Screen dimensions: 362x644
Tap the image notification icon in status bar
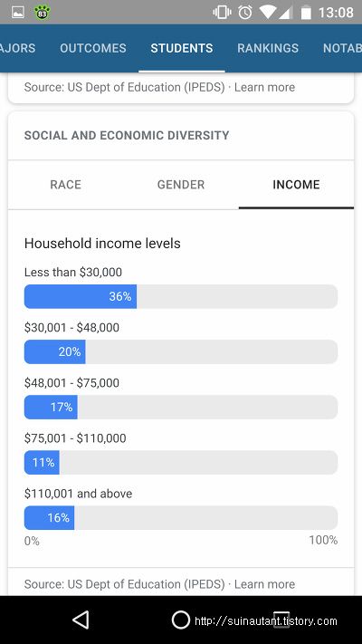[x=18, y=13]
